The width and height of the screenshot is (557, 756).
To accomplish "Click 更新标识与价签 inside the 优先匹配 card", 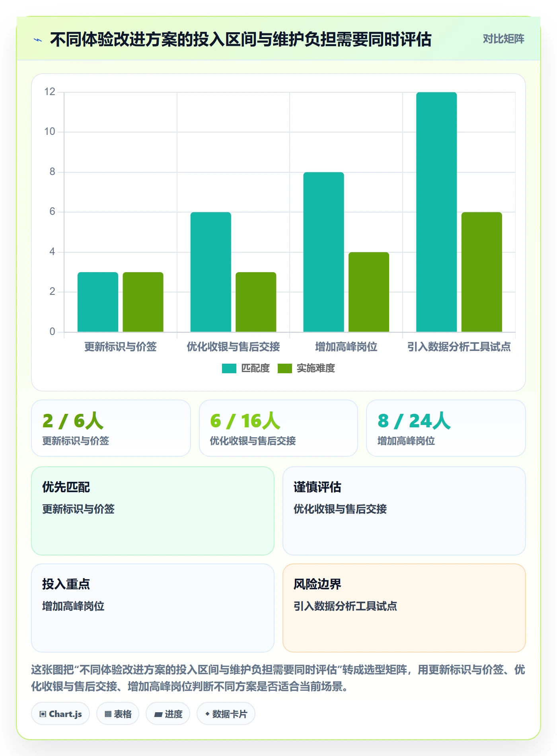I will (x=78, y=509).
